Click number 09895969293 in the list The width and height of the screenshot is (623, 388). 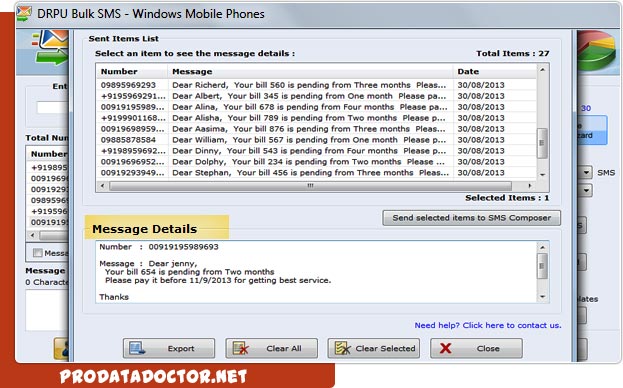(x=128, y=85)
